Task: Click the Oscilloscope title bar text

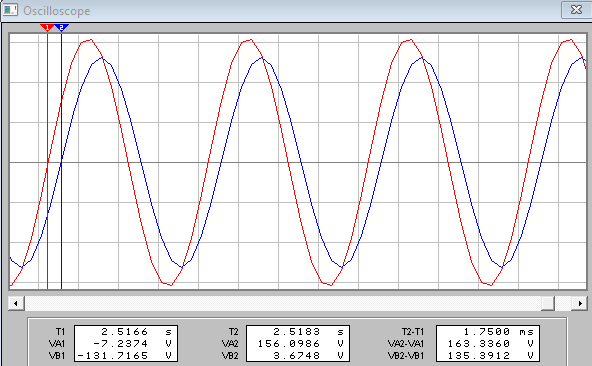Action: coord(57,11)
